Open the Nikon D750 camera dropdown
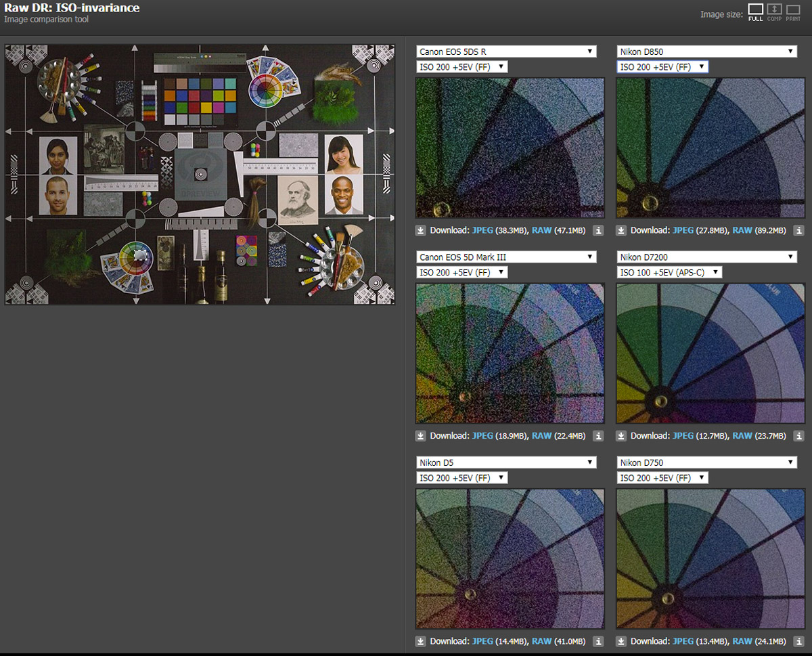The width and height of the screenshot is (812, 656). (707, 462)
